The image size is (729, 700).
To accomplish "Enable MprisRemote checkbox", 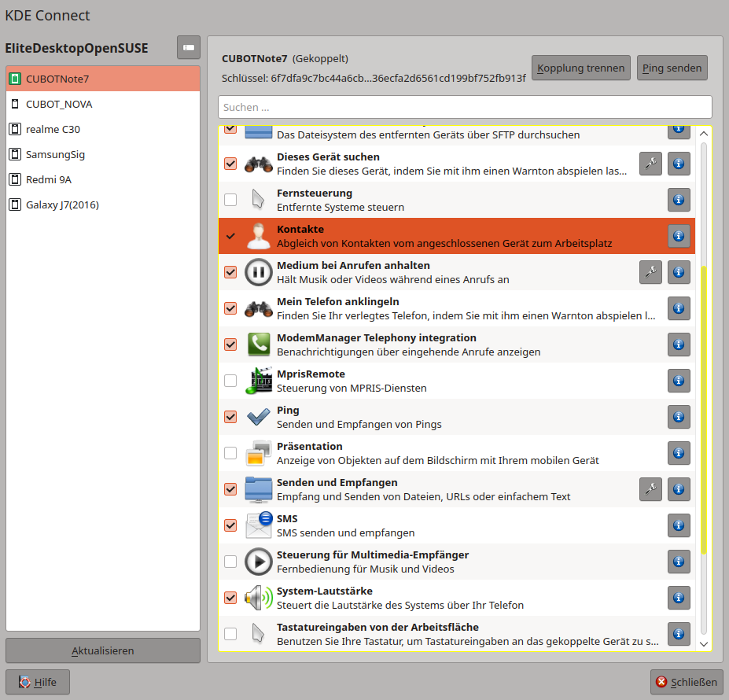I will point(230,381).
